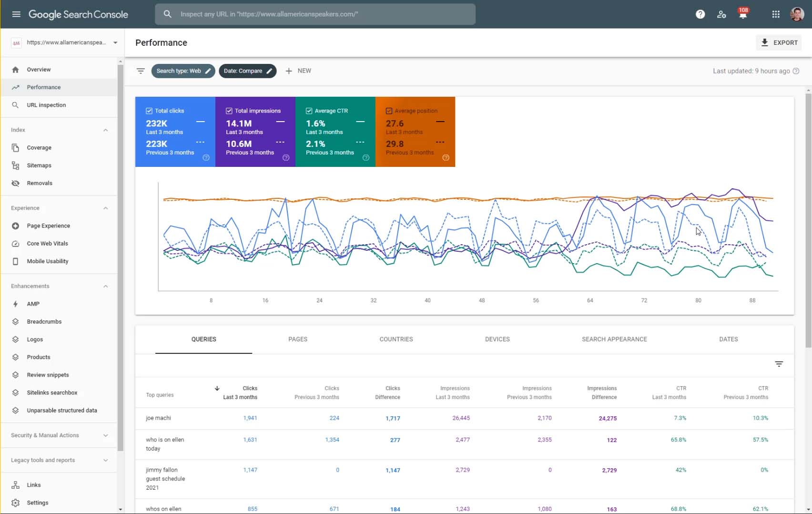The image size is (812, 514).
Task: Click the URL inspection search field
Action: (315, 14)
